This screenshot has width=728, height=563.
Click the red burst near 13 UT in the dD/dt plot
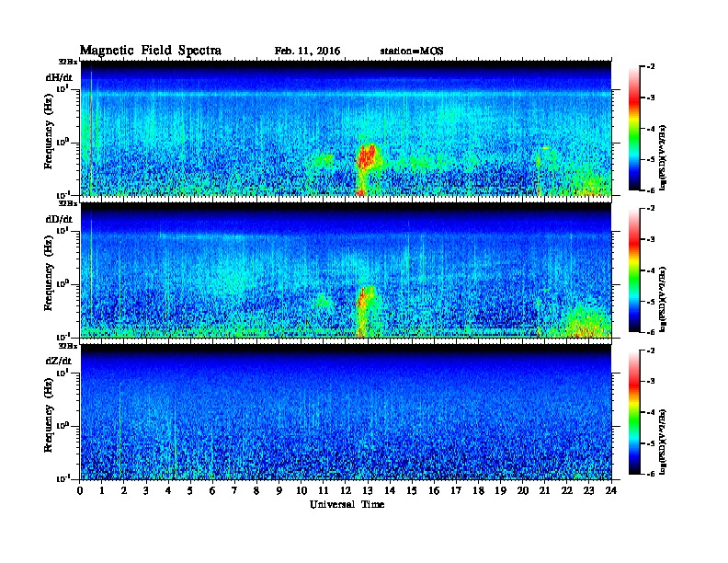pyautogui.click(x=363, y=298)
